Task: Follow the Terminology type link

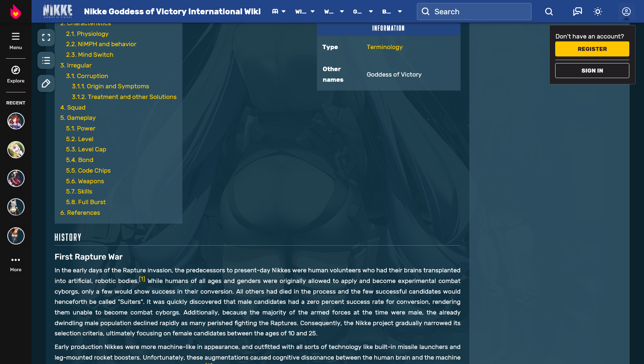Action: tap(385, 47)
